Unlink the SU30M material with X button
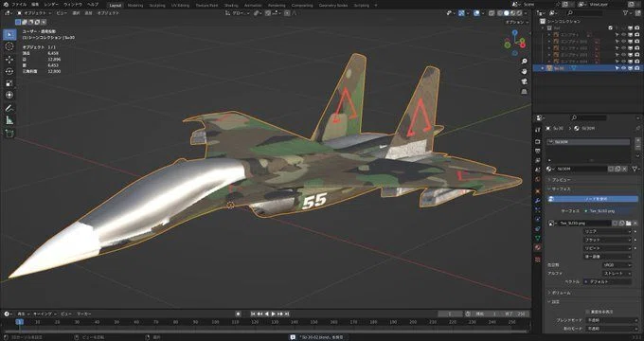 pyautogui.click(x=625, y=169)
